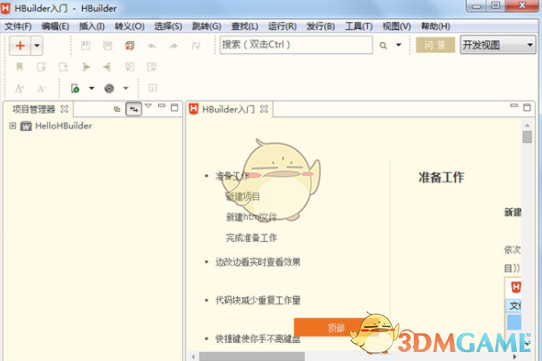Viewport: 542px width, 361px height.
Task: Maximize the editor area panel
Action: click(x=527, y=108)
